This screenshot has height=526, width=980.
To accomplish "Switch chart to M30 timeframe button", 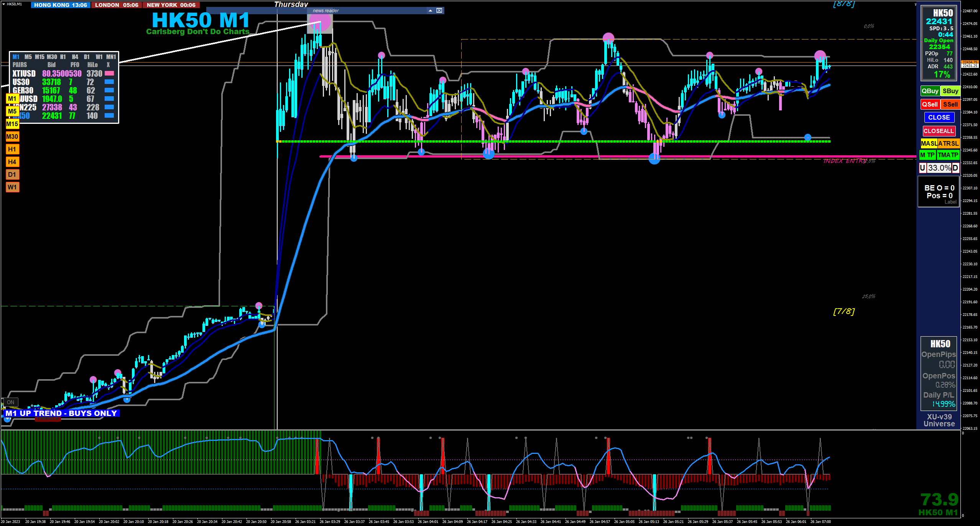I will click(12, 137).
